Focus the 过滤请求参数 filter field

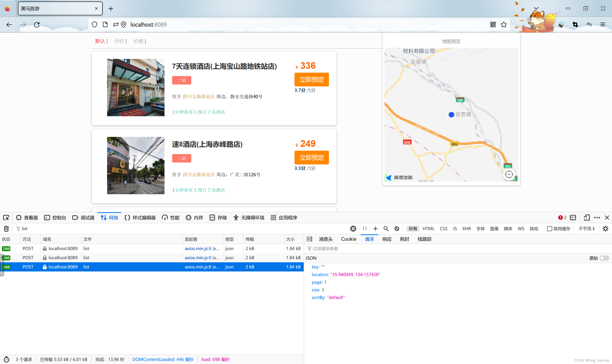click(458, 249)
